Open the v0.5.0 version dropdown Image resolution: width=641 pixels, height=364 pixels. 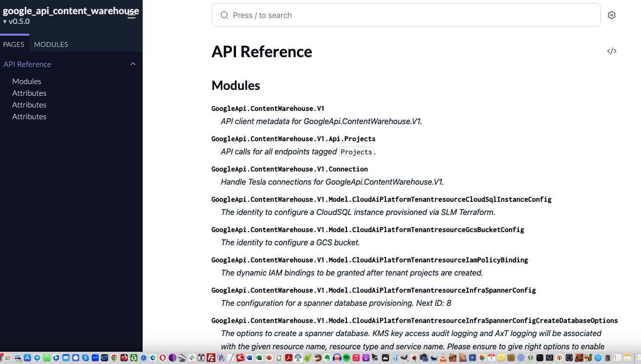pyautogui.click(x=17, y=21)
